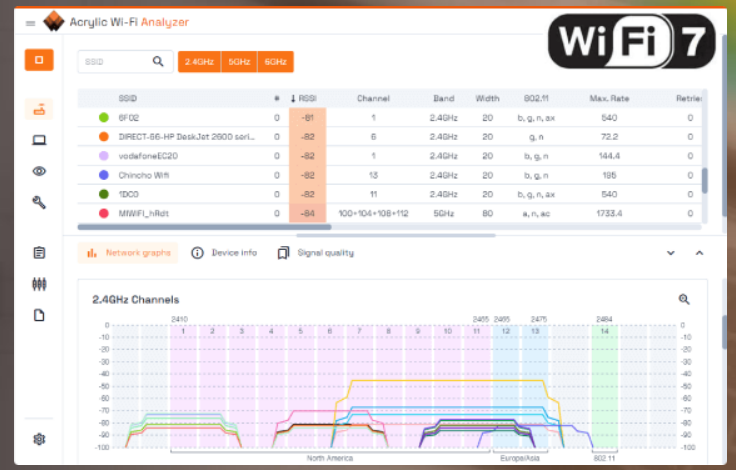
Task: Click the green color dot for 6F02
Action: pos(104,118)
